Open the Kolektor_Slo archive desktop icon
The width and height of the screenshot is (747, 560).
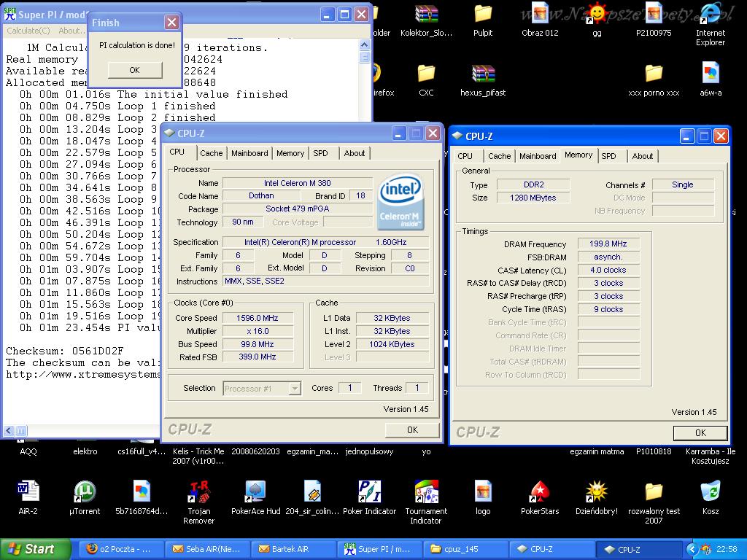pyautogui.click(x=426, y=15)
